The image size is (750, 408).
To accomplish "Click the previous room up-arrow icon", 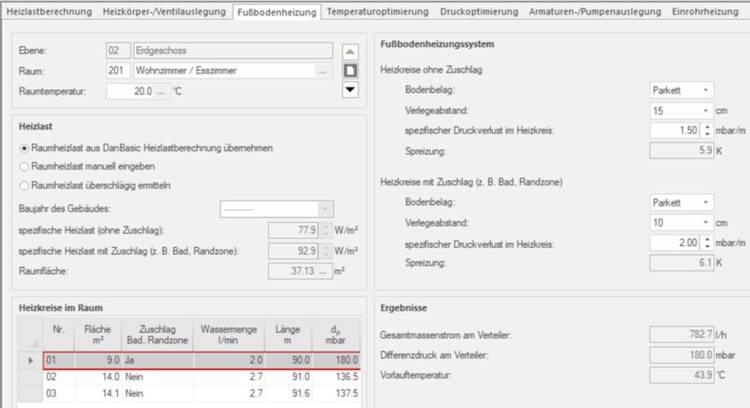I will 350,51.
